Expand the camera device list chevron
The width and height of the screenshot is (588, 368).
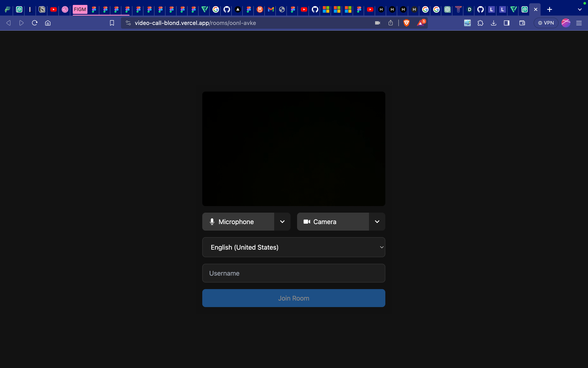point(377,222)
